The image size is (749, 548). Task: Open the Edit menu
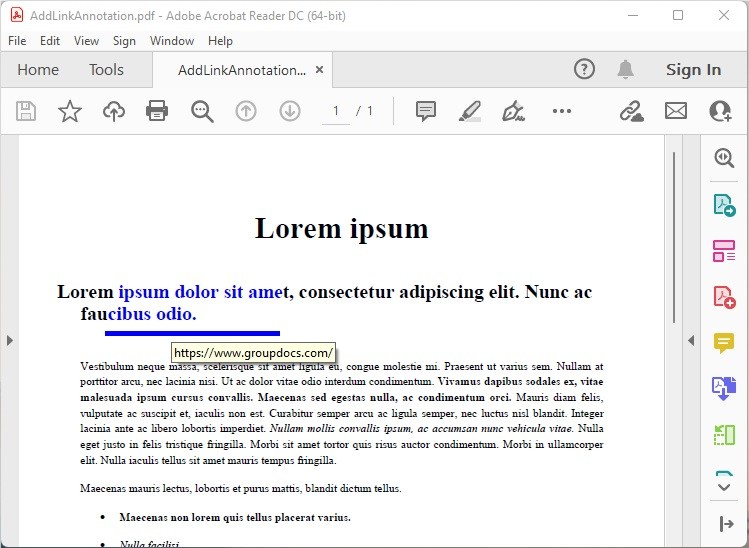(50, 41)
